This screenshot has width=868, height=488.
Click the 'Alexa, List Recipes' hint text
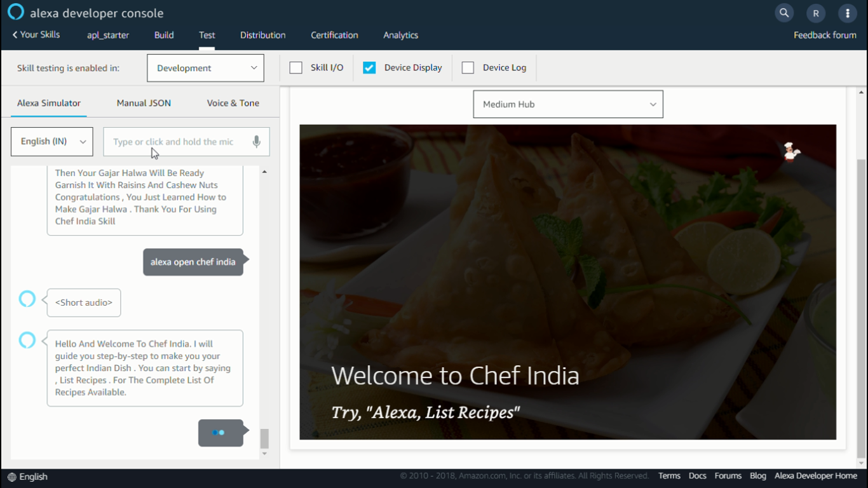pos(426,412)
